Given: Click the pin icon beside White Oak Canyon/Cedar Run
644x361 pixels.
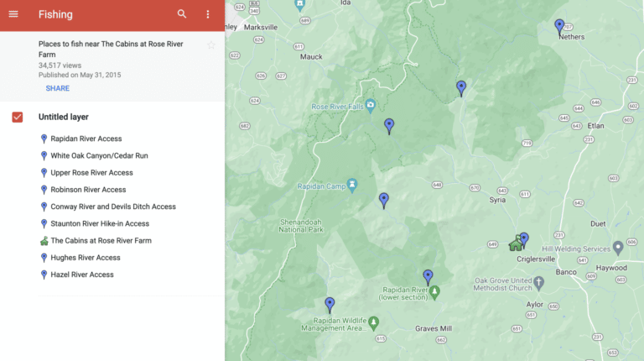Looking at the screenshot, I should point(44,155).
